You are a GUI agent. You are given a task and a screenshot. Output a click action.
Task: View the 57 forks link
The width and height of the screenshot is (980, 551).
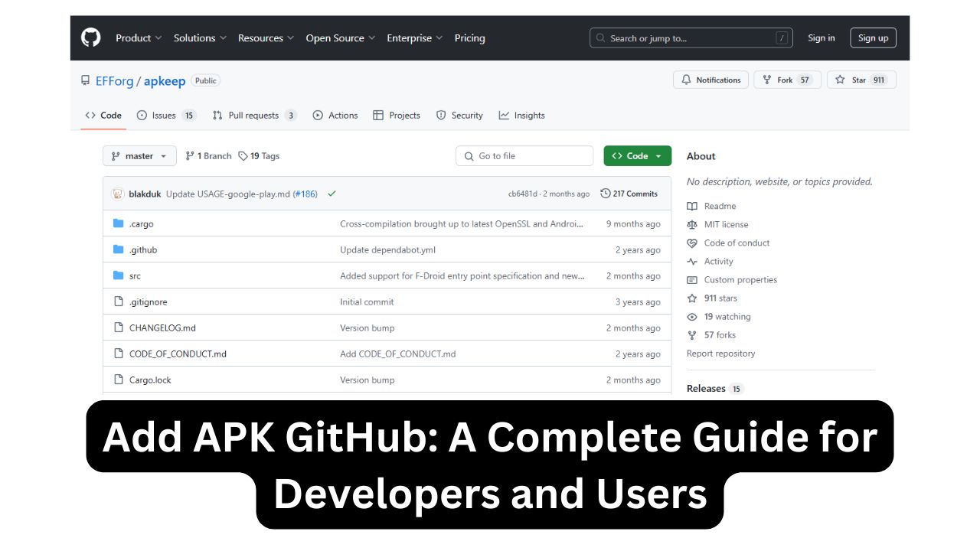[x=711, y=335]
